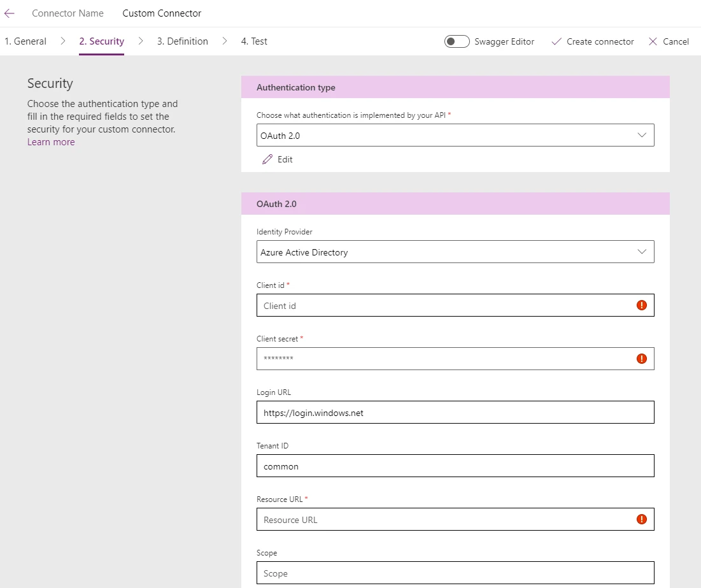Open the authentication type dropdown showing OAuth 2.0
This screenshot has height=588, width=701.
(643, 135)
